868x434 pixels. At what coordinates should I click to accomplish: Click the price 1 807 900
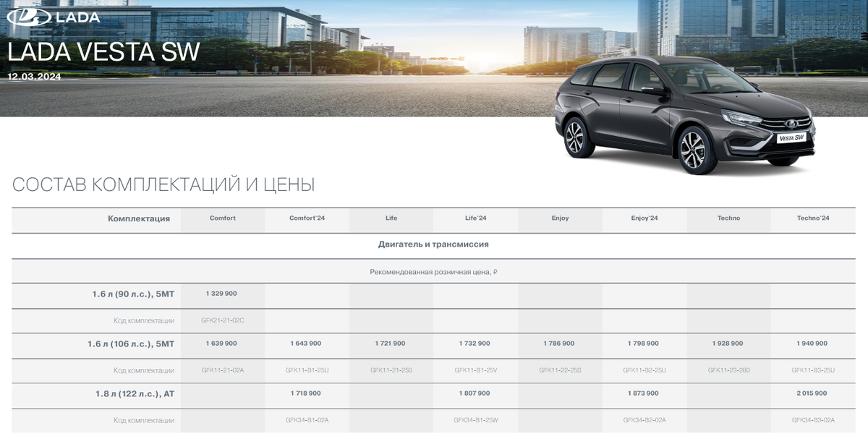[x=475, y=393]
